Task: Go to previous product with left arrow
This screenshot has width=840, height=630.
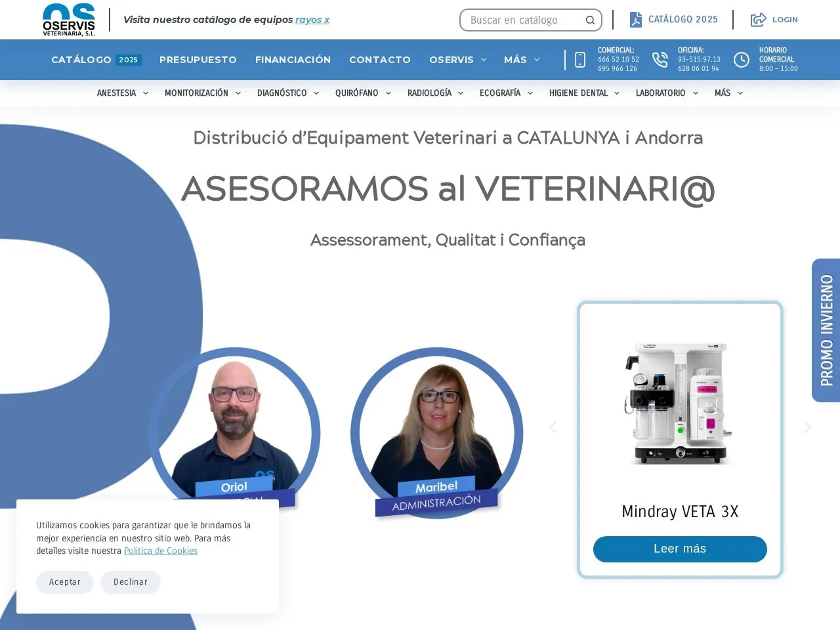Action: 553,427
